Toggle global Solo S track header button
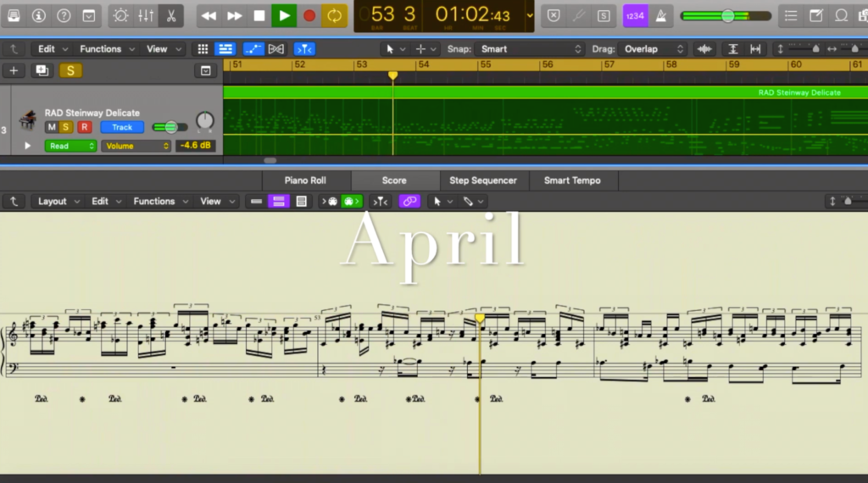Screen dimensions: 868x483 coord(70,70)
